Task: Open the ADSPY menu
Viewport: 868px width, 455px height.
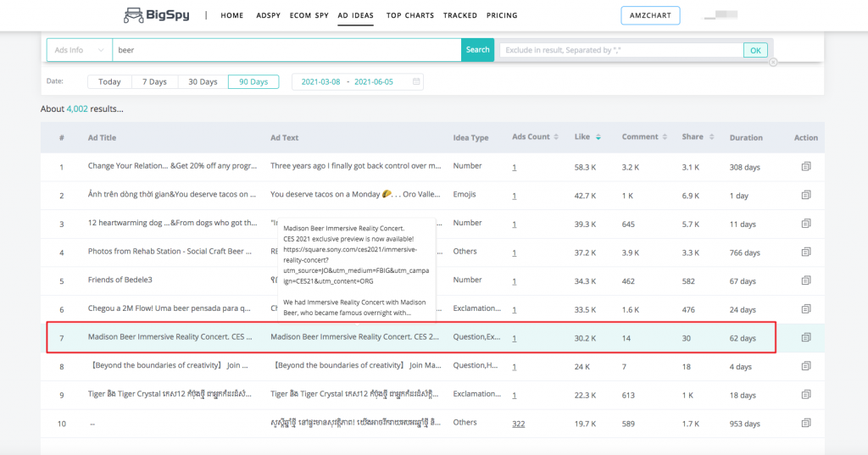Action: click(x=269, y=15)
